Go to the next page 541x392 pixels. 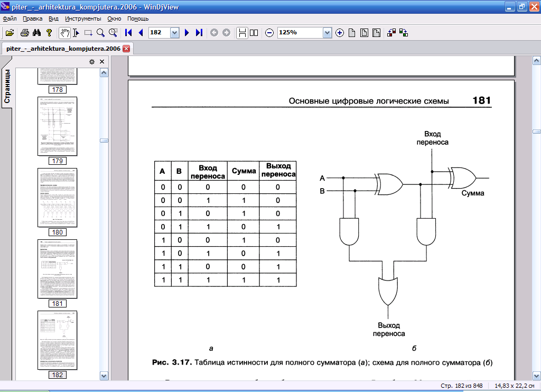186,33
